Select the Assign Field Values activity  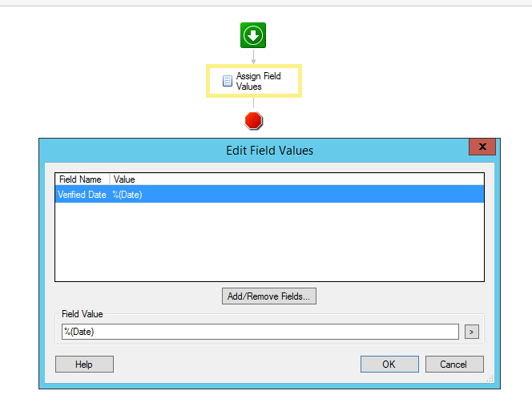pyautogui.click(x=254, y=81)
